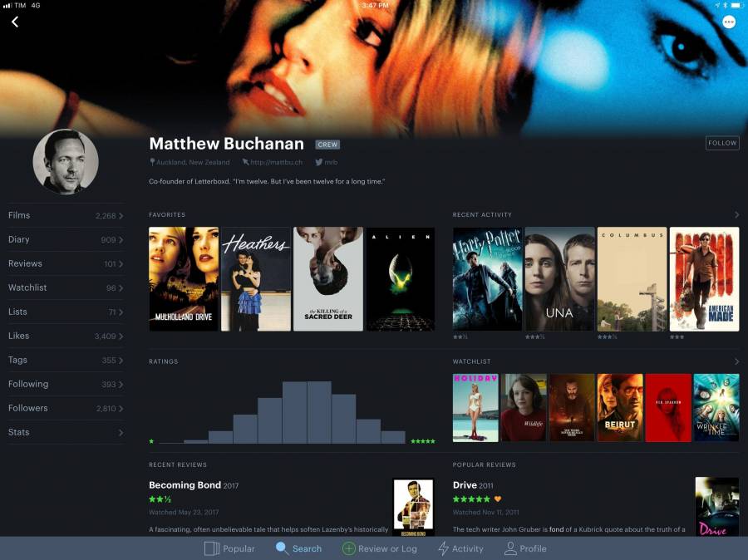748x560 pixels.
Task: Tap Matthew Buchanan's avatar photo
Action: coord(66,162)
